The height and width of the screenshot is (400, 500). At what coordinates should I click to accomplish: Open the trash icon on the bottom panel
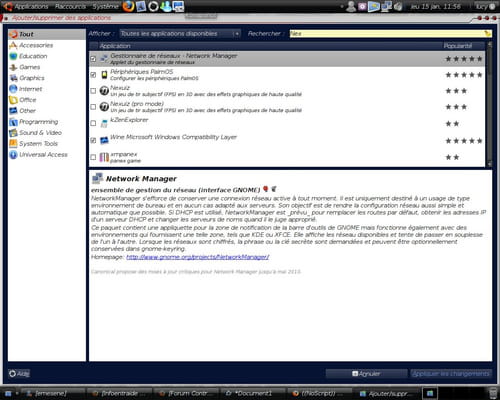click(493, 393)
